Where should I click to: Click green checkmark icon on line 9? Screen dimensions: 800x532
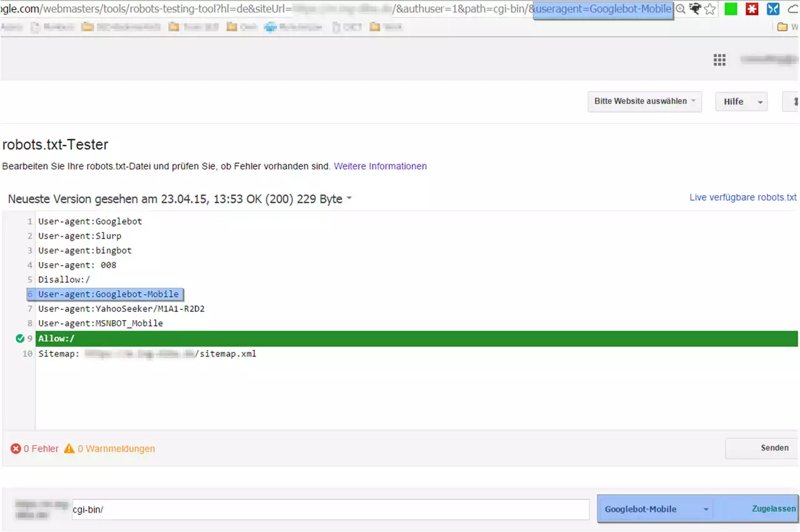coord(20,339)
